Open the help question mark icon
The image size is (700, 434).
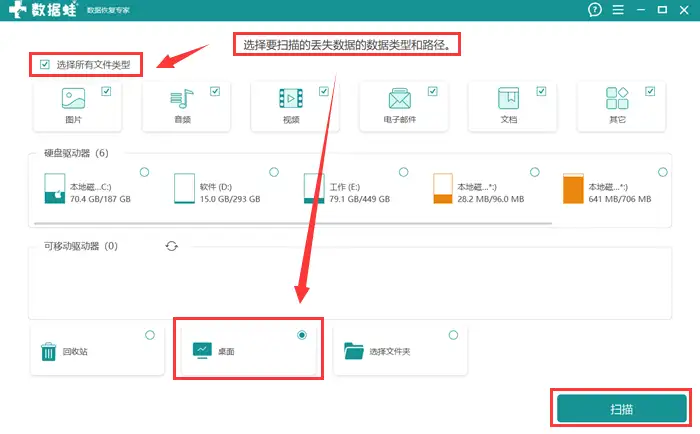(594, 9)
